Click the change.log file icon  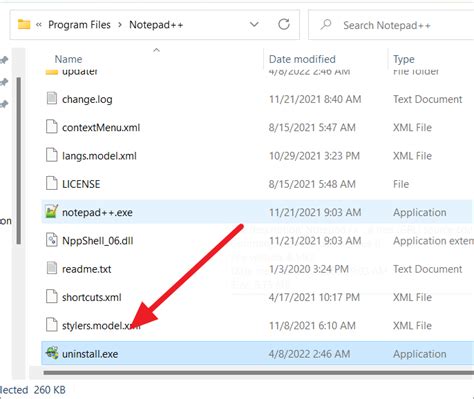point(52,99)
